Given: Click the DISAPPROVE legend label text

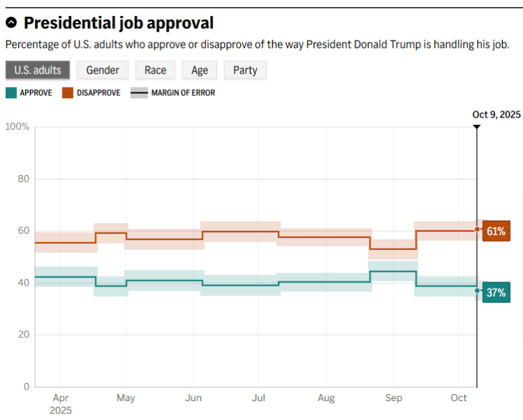Looking at the screenshot, I should click(98, 92).
